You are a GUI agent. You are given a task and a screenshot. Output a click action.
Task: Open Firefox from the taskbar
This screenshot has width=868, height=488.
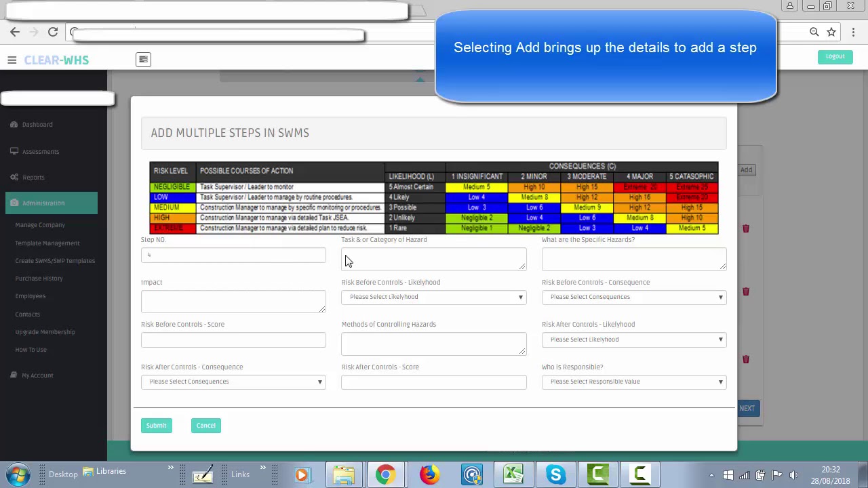point(429,474)
